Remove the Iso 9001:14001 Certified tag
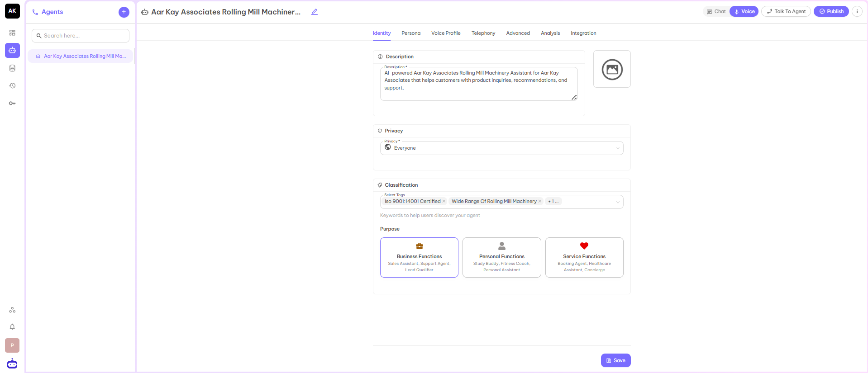Image resolution: width=868 pixels, height=373 pixels. pos(444,202)
